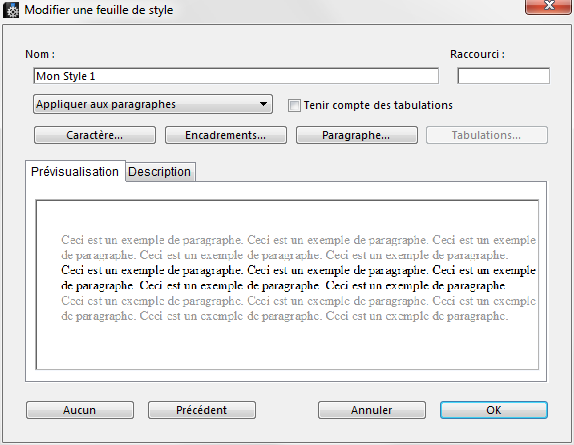Click the Nom field containing Mon Style 1
This screenshot has height=445, width=574.
point(236,76)
